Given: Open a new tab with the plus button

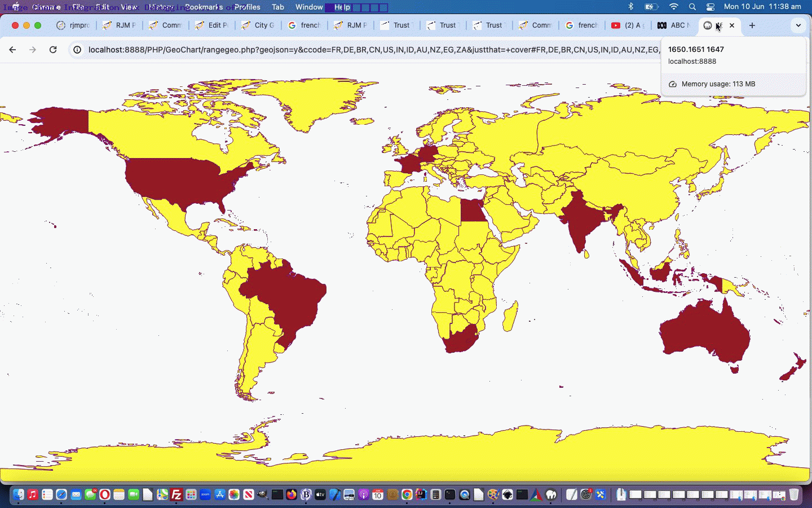Looking at the screenshot, I should 752,25.
